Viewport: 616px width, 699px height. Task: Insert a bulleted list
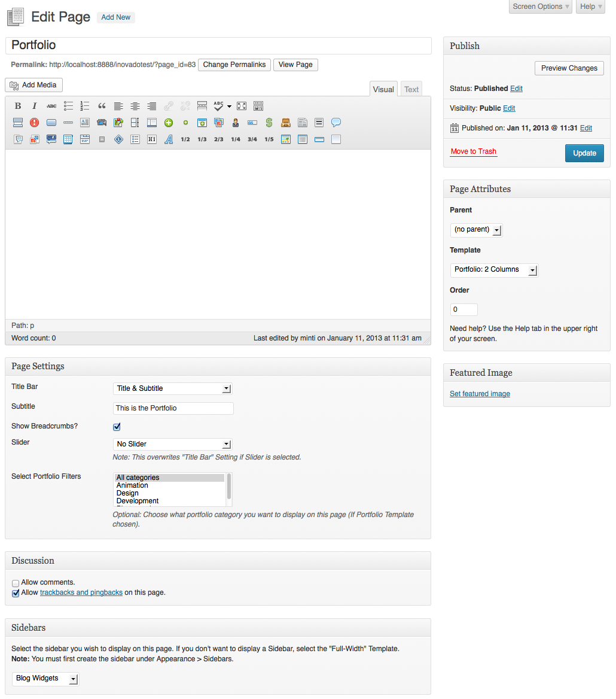pyautogui.click(x=68, y=106)
